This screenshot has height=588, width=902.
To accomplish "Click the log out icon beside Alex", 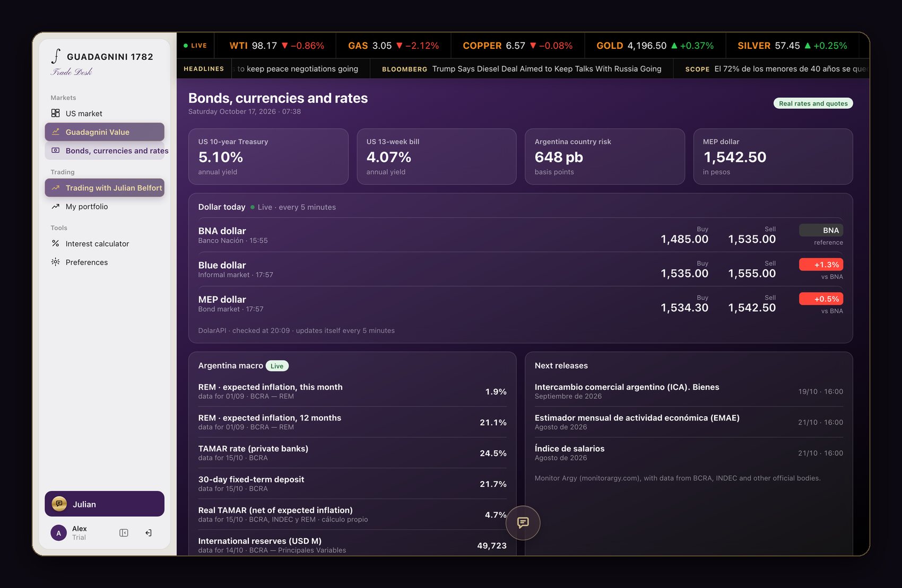I will point(149,533).
